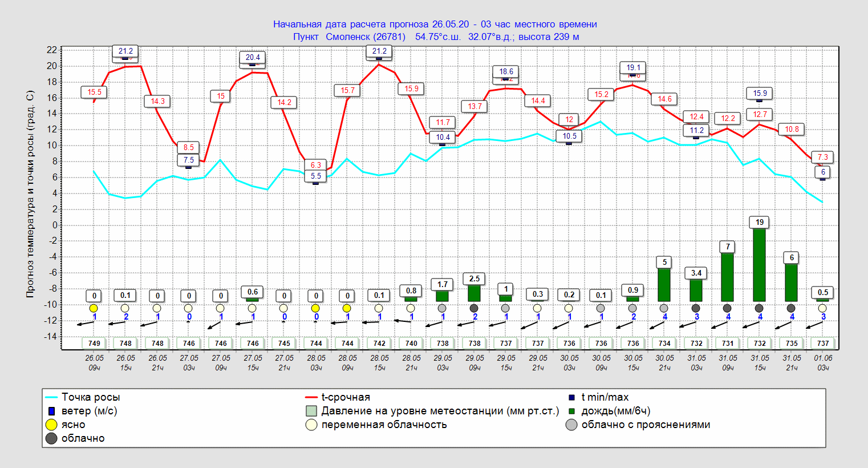This screenshot has height=468, width=868.
Task: Click the red line marker for t-срочная
Action: point(311,397)
